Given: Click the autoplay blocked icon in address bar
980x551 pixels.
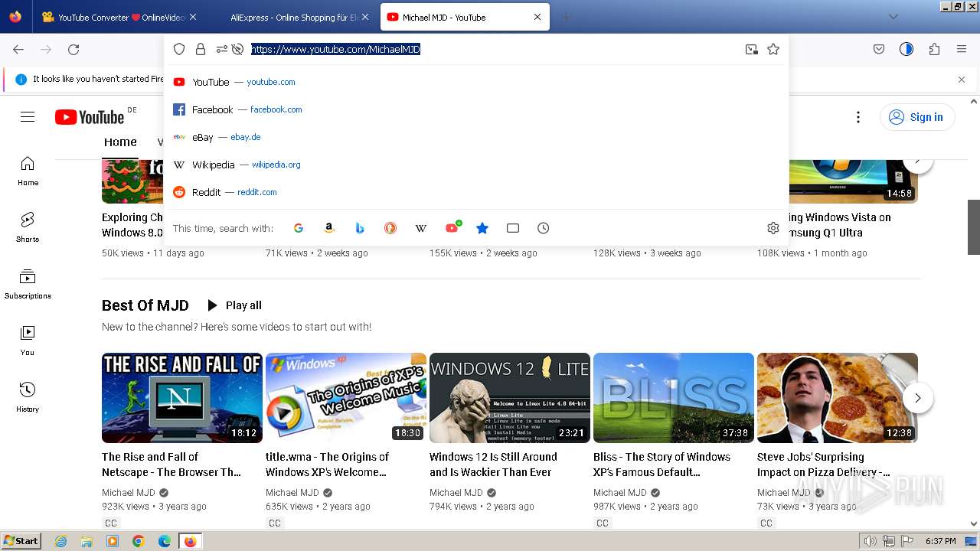Looking at the screenshot, I should (237, 49).
